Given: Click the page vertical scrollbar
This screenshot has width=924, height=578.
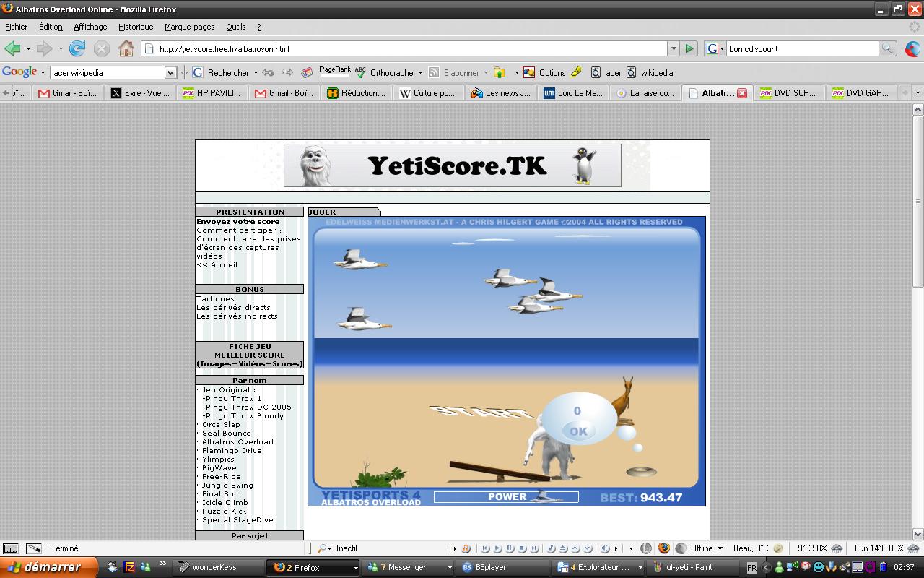Looking at the screenshot, I should coord(918,202).
